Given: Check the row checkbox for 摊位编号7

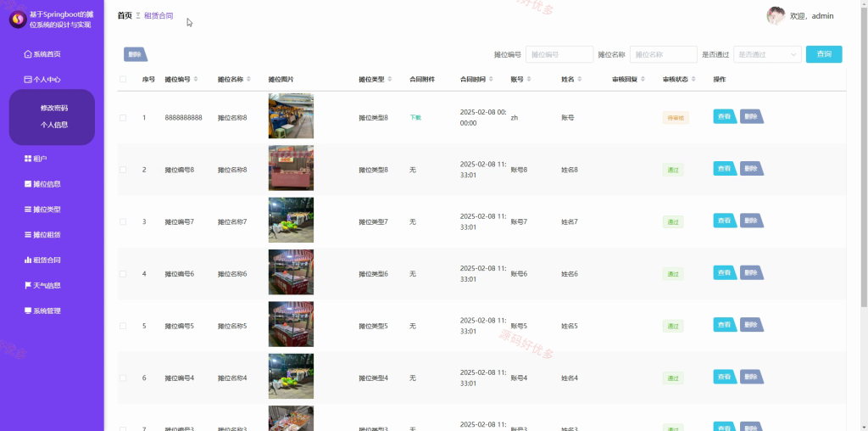Looking at the screenshot, I should 123,222.
